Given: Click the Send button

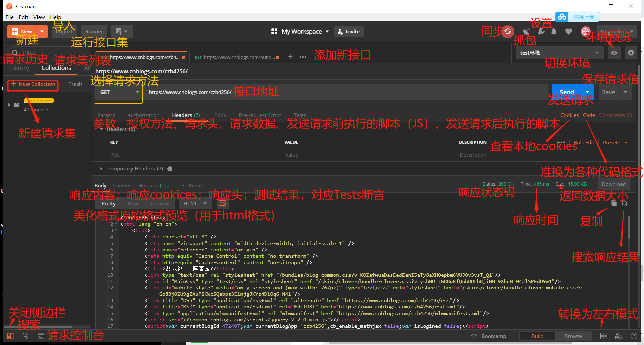Looking at the screenshot, I should click(567, 92).
